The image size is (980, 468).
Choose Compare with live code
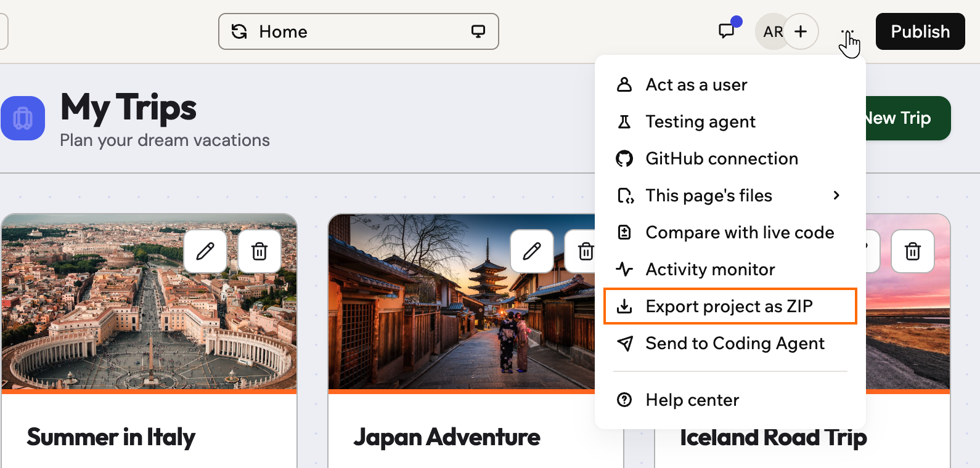tap(730, 232)
